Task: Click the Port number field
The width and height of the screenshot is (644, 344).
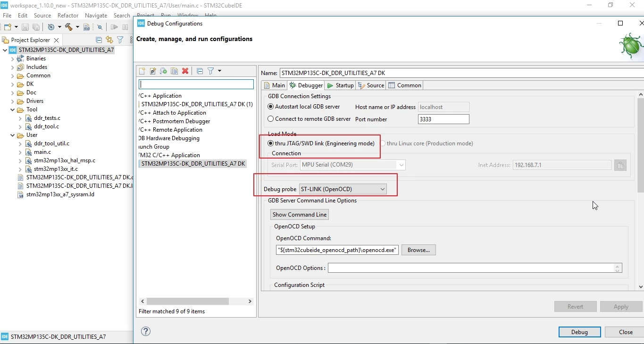Action: (x=443, y=119)
